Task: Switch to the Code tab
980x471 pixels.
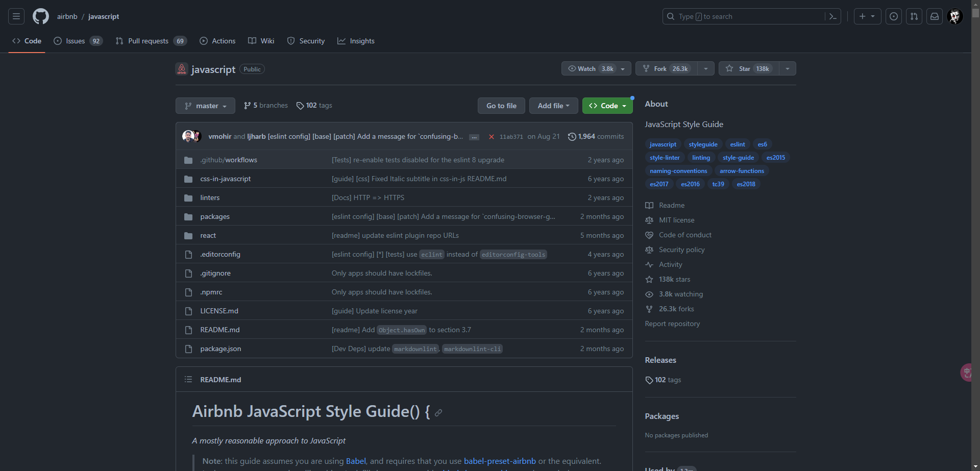Action: pos(27,41)
